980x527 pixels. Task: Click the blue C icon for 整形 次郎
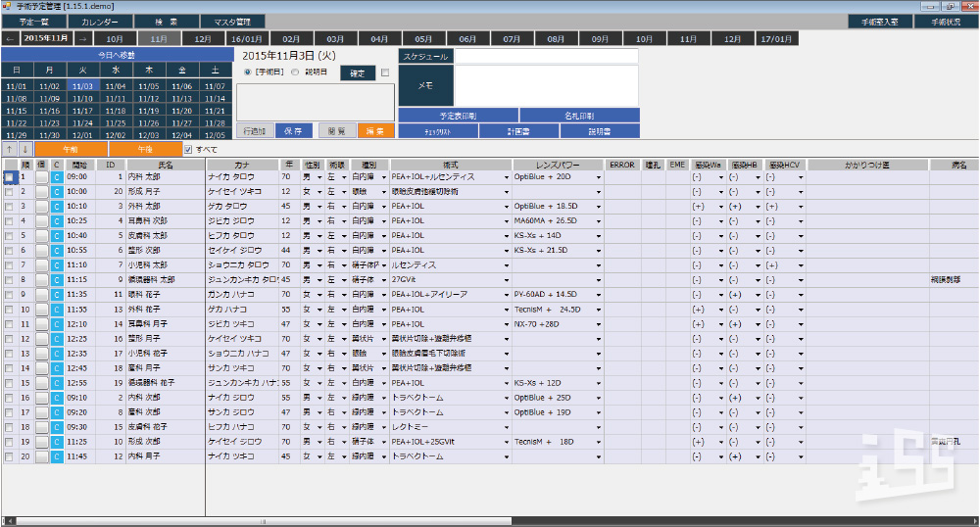coord(56,251)
